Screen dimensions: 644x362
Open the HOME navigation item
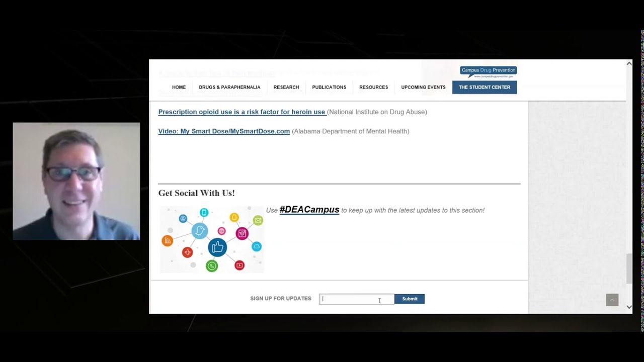pos(179,87)
